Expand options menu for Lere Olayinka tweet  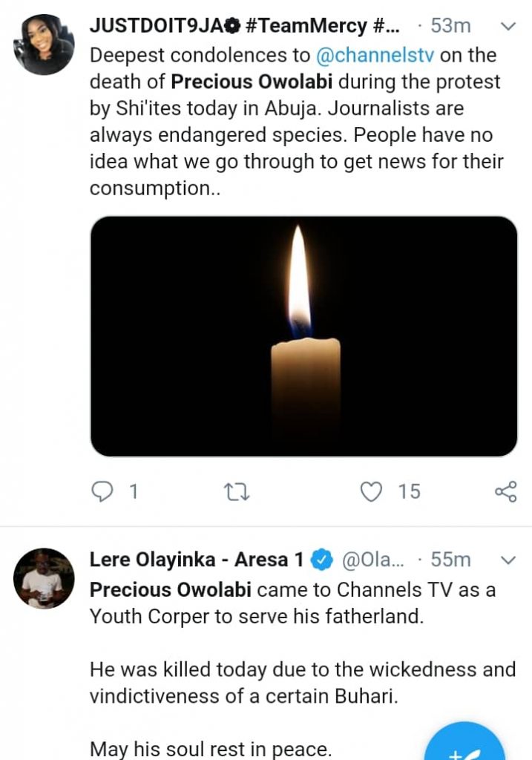point(508,560)
